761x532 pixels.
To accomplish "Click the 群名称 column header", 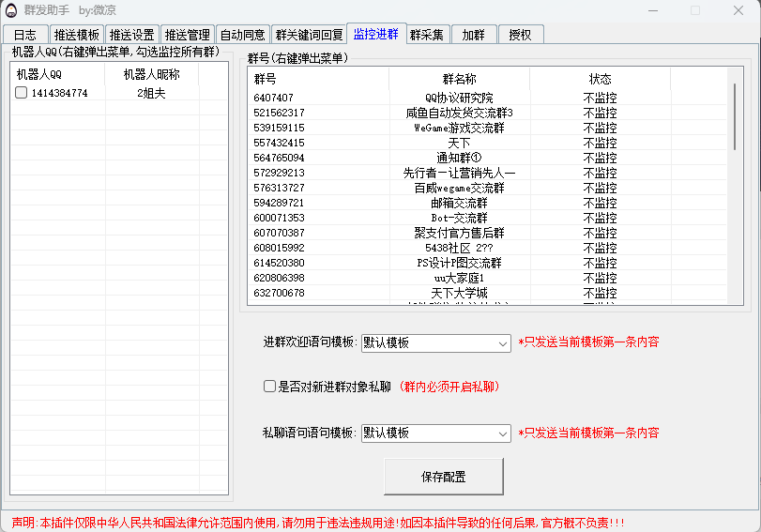I will tap(459, 79).
